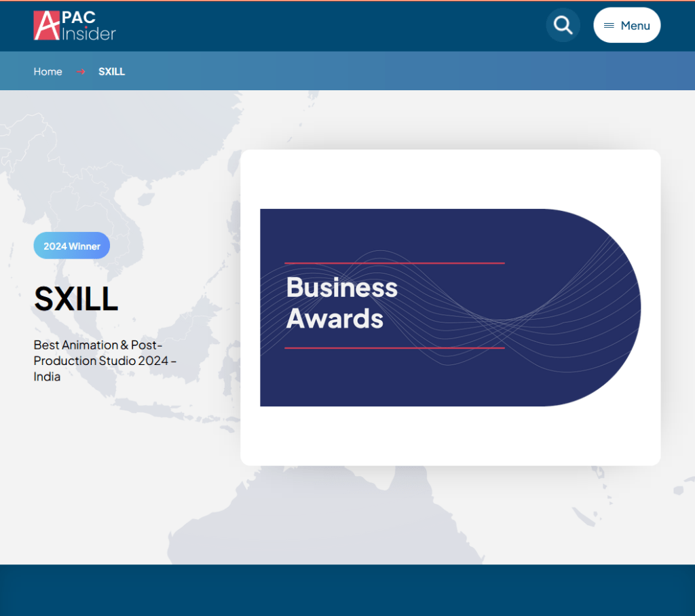
Task: Select the SXILL page heading
Action: (x=75, y=299)
